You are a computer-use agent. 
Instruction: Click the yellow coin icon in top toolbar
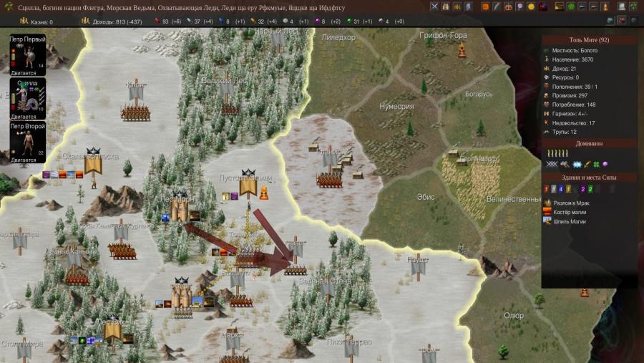point(531,6)
